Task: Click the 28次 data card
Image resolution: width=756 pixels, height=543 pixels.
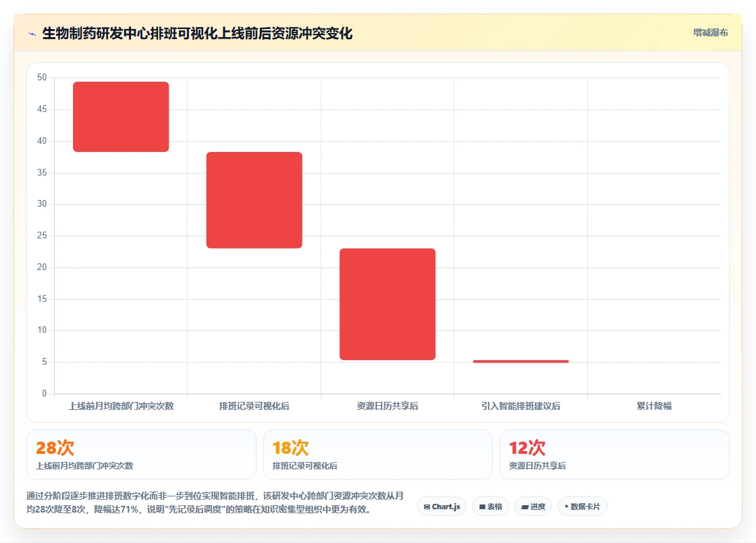Action: coord(141,455)
